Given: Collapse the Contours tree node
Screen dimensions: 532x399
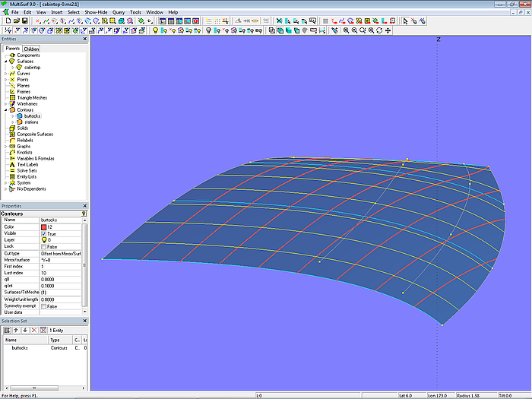Looking at the screenshot, I should point(6,109).
